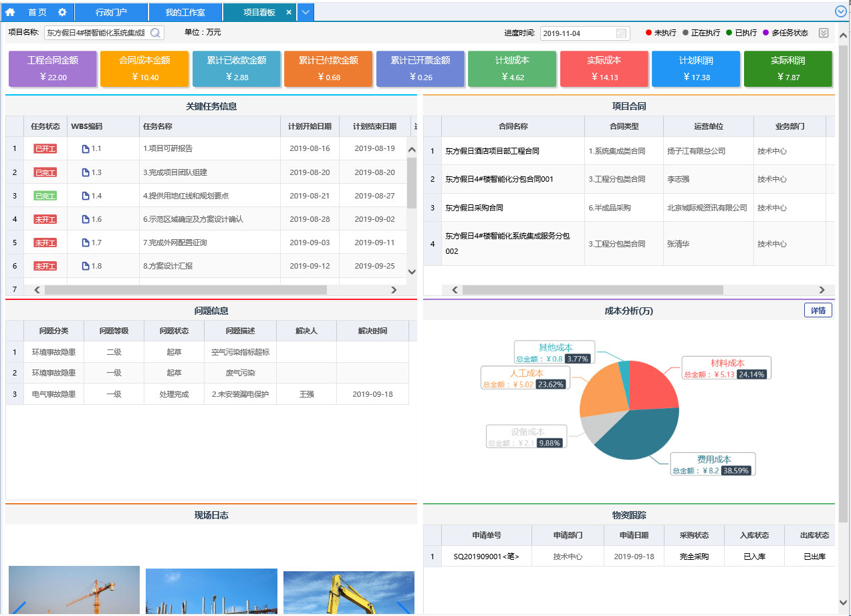
Task: Click the next arrow on the site log carousel
Action: pyautogui.click(x=404, y=607)
